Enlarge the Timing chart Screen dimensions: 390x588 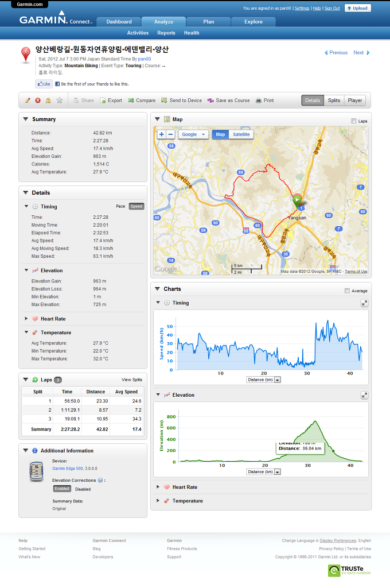click(x=364, y=303)
